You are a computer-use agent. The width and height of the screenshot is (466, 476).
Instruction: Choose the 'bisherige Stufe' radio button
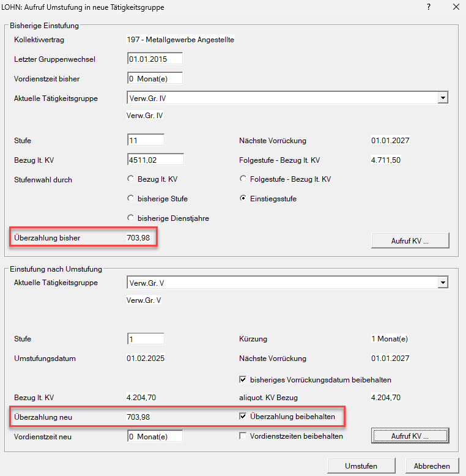[x=130, y=199]
